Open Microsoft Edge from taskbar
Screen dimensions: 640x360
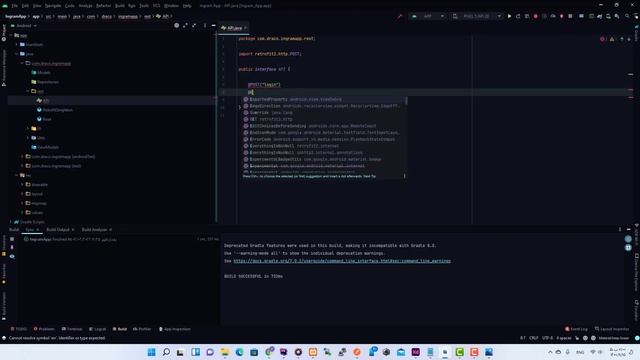click(239, 352)
